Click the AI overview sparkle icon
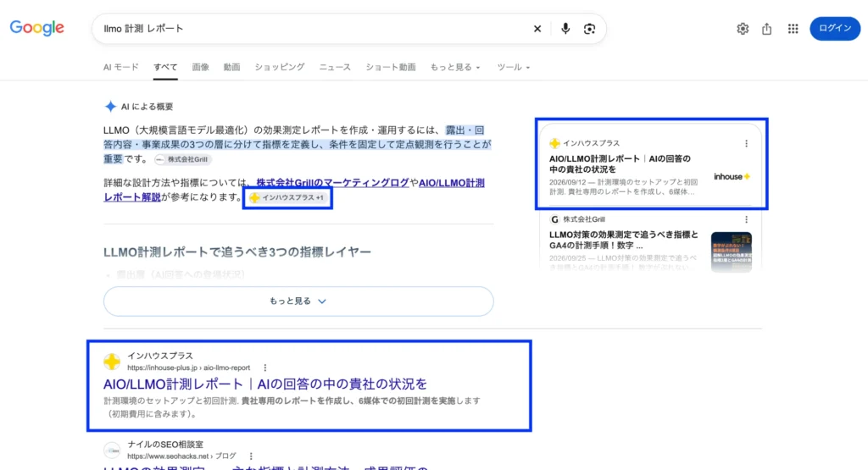Image resolution: width=868 pixels, height=470 pixels. click(x=110, y=106)
